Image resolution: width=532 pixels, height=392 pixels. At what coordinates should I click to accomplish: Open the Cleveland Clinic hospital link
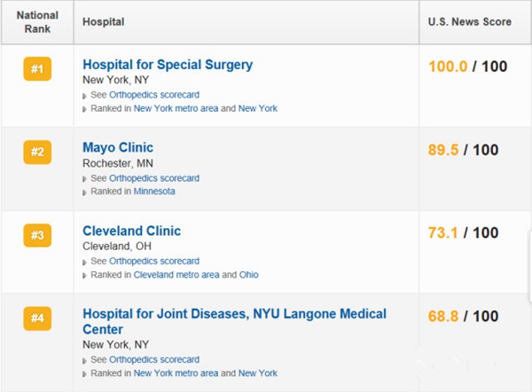pyautogui.click(x=131, y=231)
